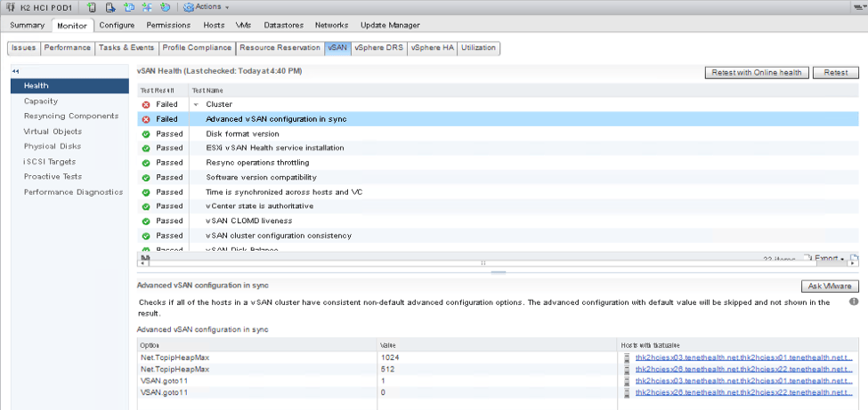Viewport: 868px width, 410px height.
Task: Go to the Hosts tab
Action: (x=214, y=26)
